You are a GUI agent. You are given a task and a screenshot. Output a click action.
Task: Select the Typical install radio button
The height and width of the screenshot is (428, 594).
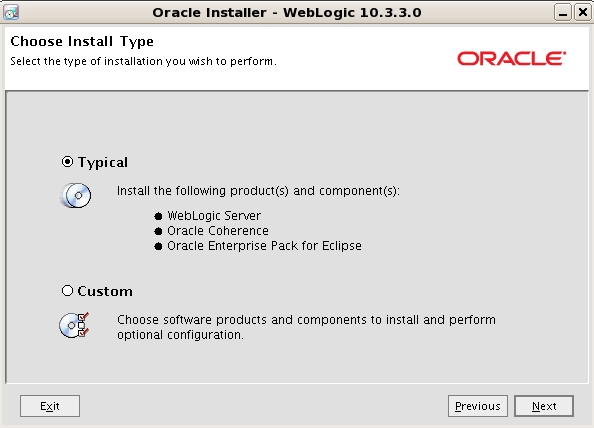point(67,162)
